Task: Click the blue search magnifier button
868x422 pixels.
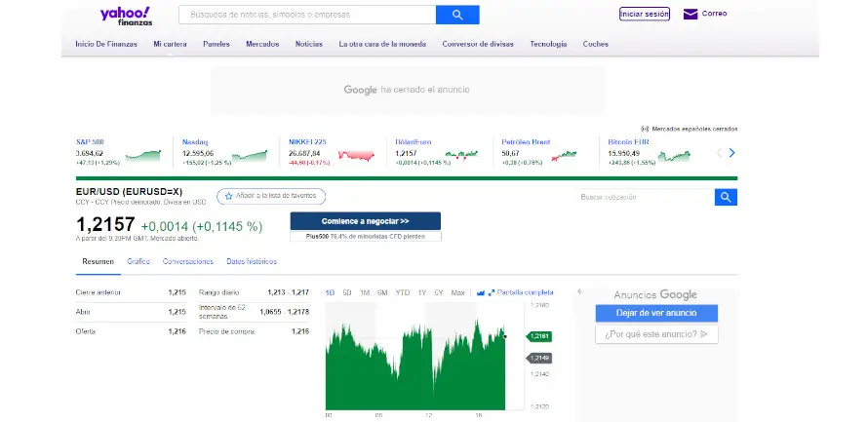Action: tap(457, 15)
